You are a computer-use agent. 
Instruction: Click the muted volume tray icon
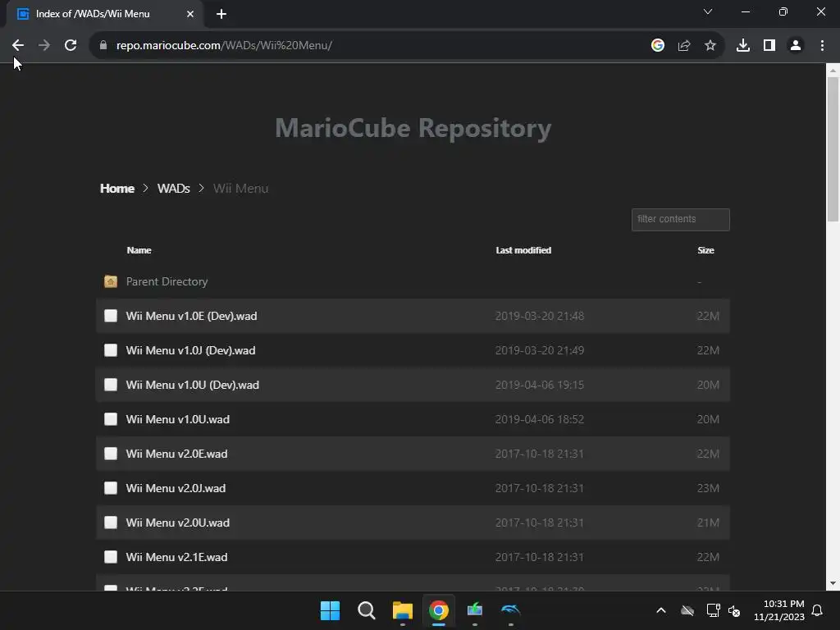734,610
